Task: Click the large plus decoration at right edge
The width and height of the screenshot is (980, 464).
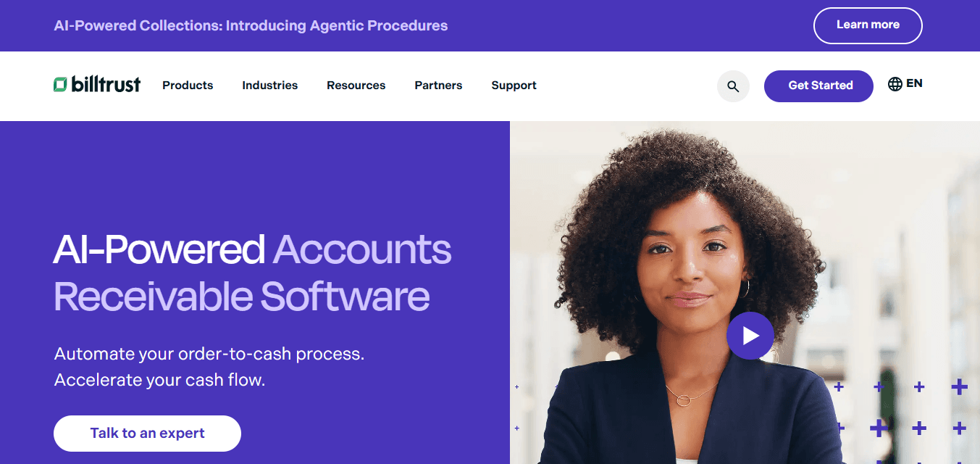Action: [x=960, y=387]
